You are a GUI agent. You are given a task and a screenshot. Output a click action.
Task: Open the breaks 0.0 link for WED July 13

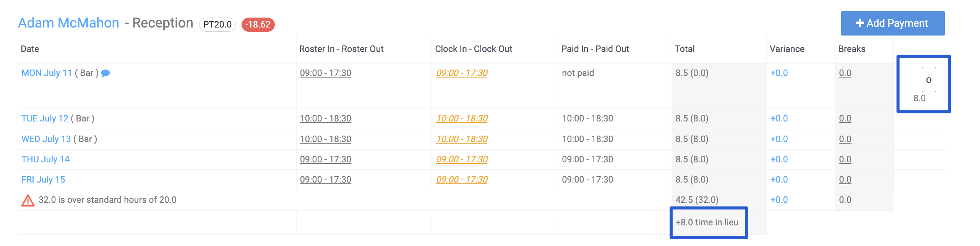tap(845, 139)
